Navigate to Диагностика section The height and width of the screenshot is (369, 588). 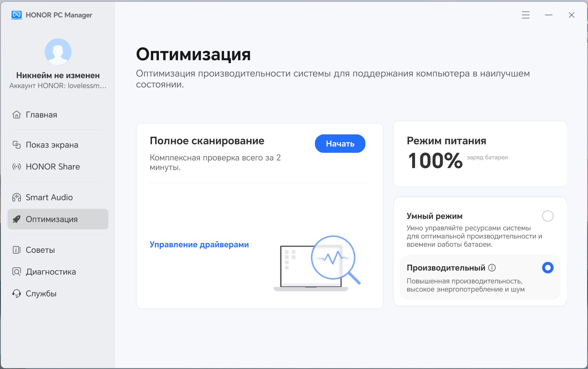tap(58, 272)
